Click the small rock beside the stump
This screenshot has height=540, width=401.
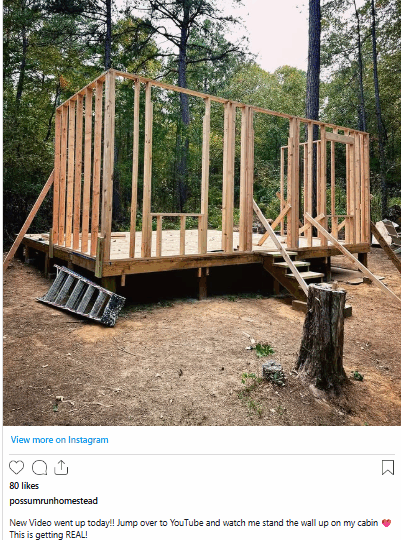pyautogui.click(x=274, y=373)
